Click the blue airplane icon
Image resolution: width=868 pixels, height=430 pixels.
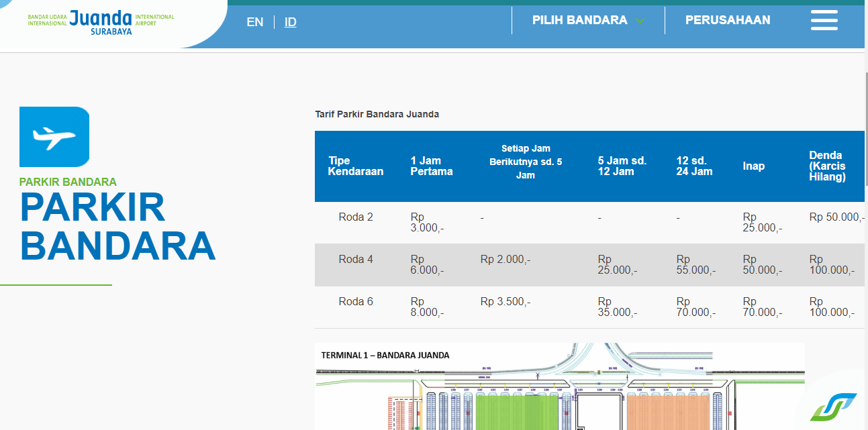(54, 137)
